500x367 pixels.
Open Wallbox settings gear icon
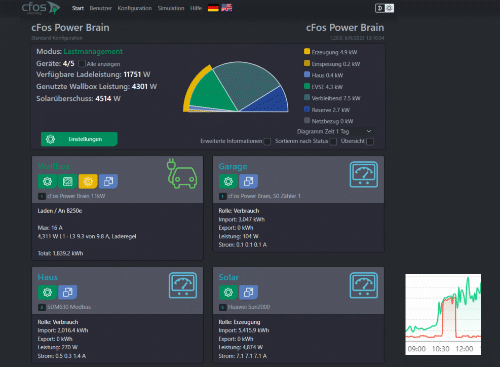click(x=47, y=181)
